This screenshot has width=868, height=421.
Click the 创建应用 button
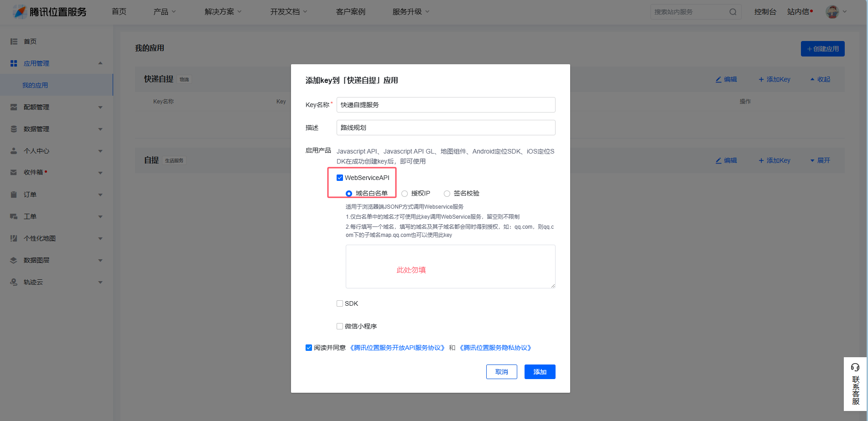[823, 49]
